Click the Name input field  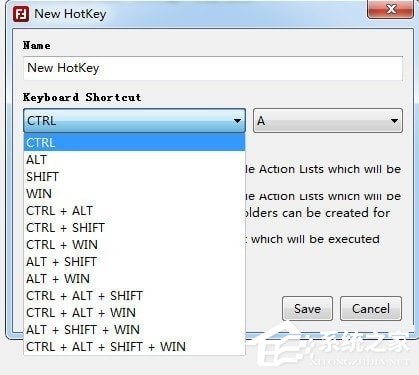pos(213,68)
